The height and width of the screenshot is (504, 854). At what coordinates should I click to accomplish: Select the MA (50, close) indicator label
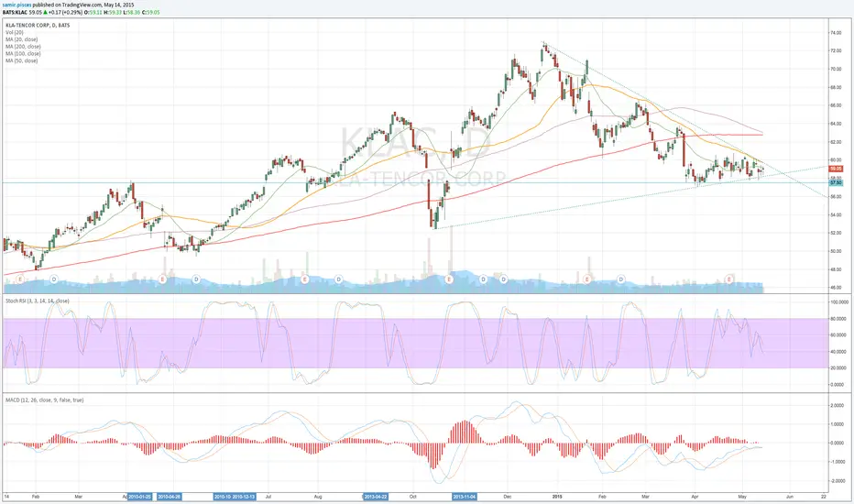coord(22,60)
